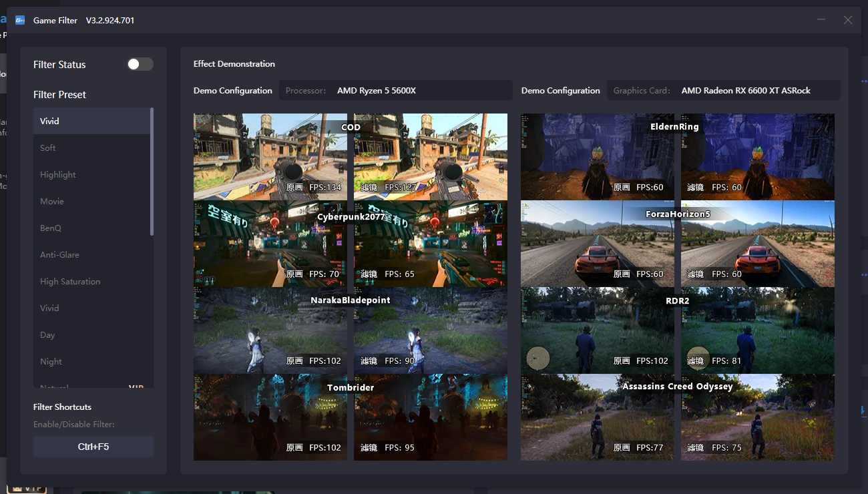Click the version text V3.2.924.701
This screenshot has height=494, width=868.
pos(110,21)
